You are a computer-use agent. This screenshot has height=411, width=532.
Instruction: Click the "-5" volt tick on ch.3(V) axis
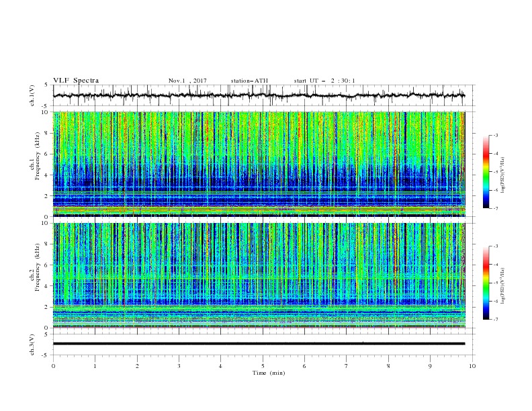(x=45, y=355)
